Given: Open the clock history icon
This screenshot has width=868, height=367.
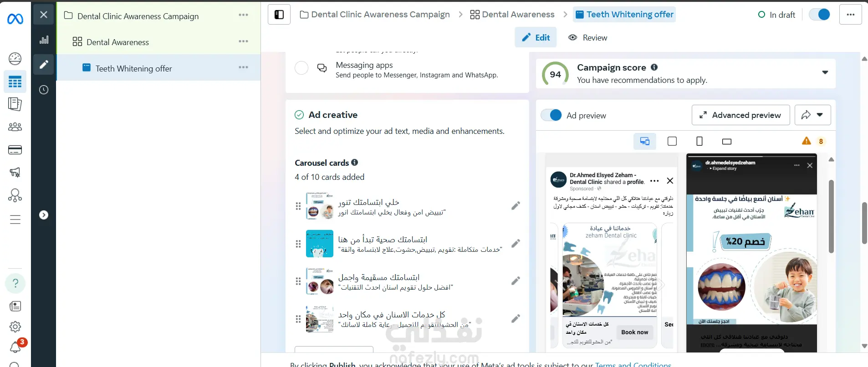Looking at the screenshot, I should (44, 90).
